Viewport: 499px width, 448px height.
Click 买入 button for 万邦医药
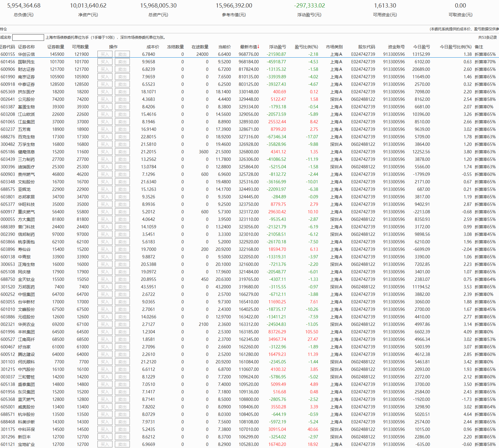coord(105,287)
